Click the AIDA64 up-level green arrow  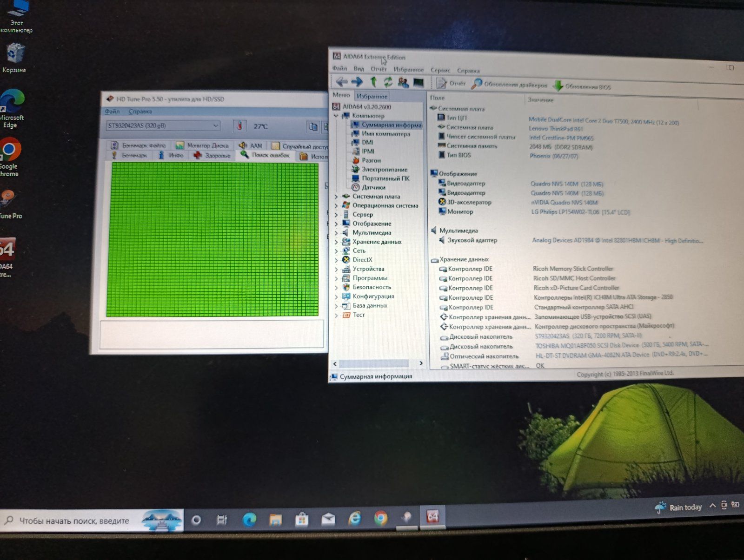(x=373, y=82)
